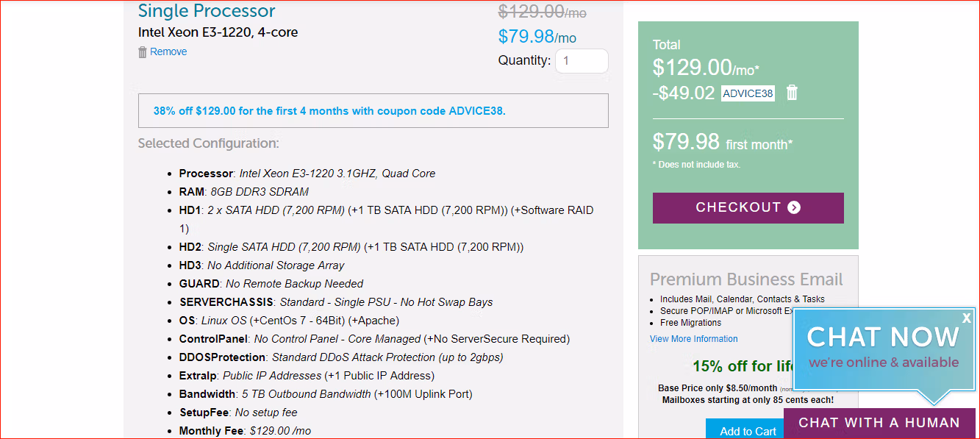Screen dimensions: 980x439
Task: Click the ADVICE38 coupon code tag
Action: click(x=748, y=93)
